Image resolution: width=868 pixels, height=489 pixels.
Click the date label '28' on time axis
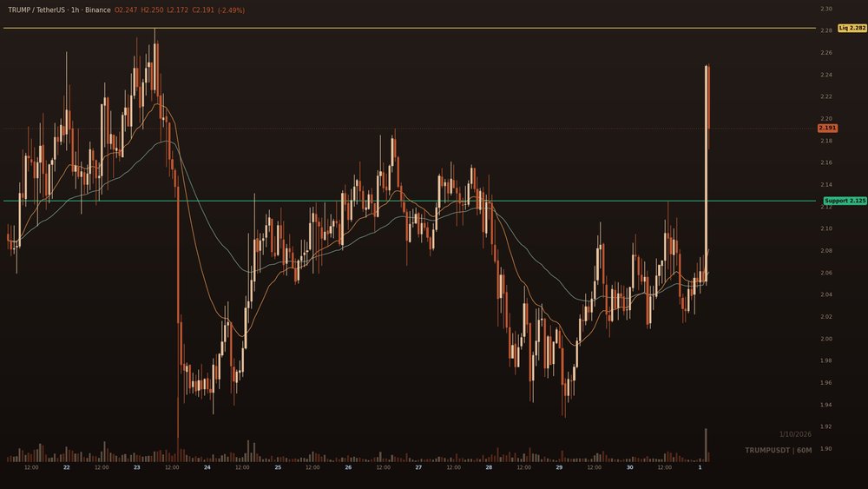(x=489, y=467)
